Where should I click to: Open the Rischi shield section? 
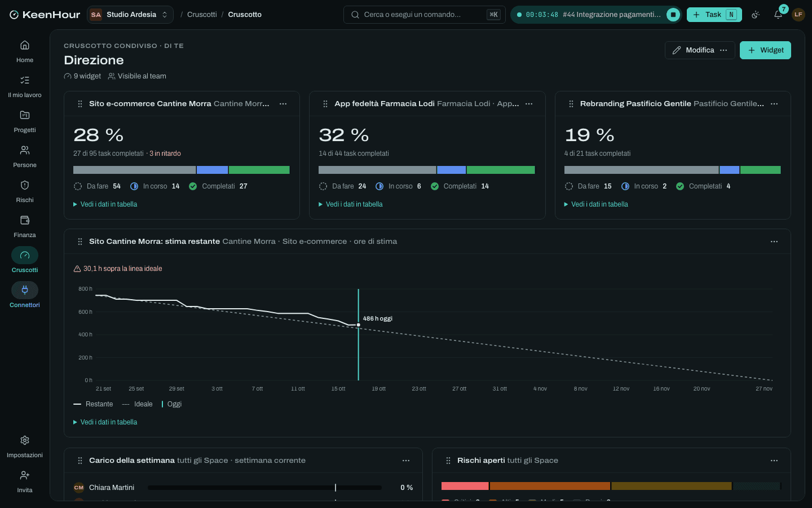tap(25, 191)
